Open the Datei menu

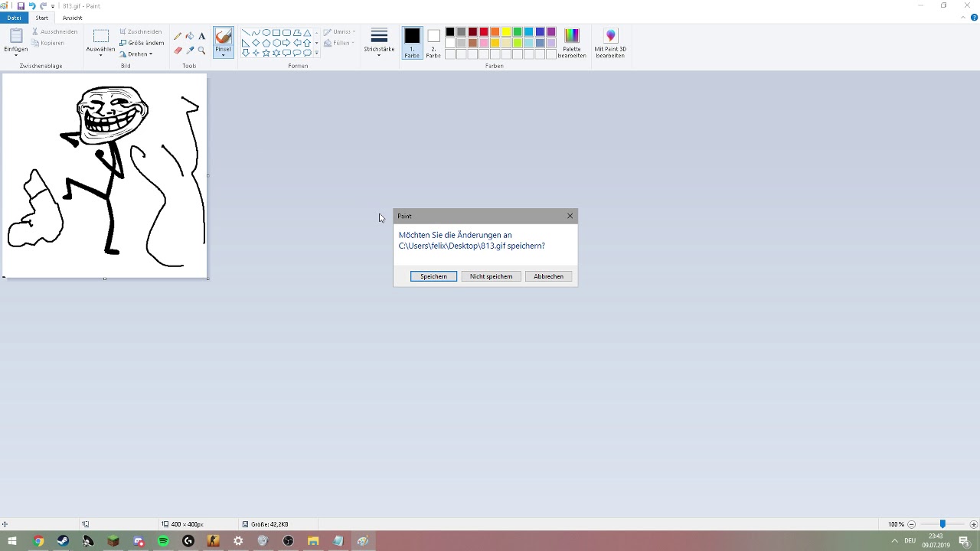pyautogui.click(x=14, y=18)
